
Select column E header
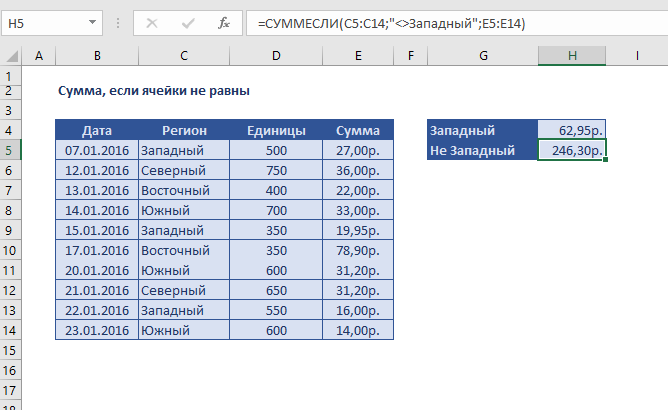pyautogui.click(x=358, y=56)
